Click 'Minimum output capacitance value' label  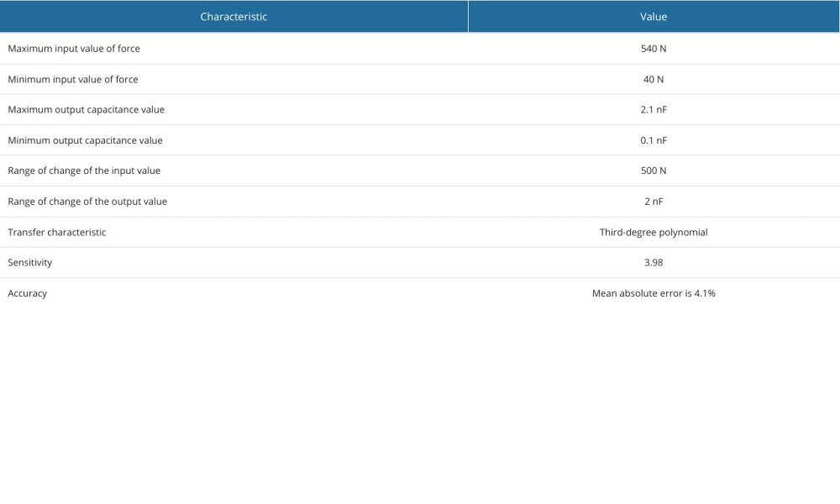click(x=85, y=140)
